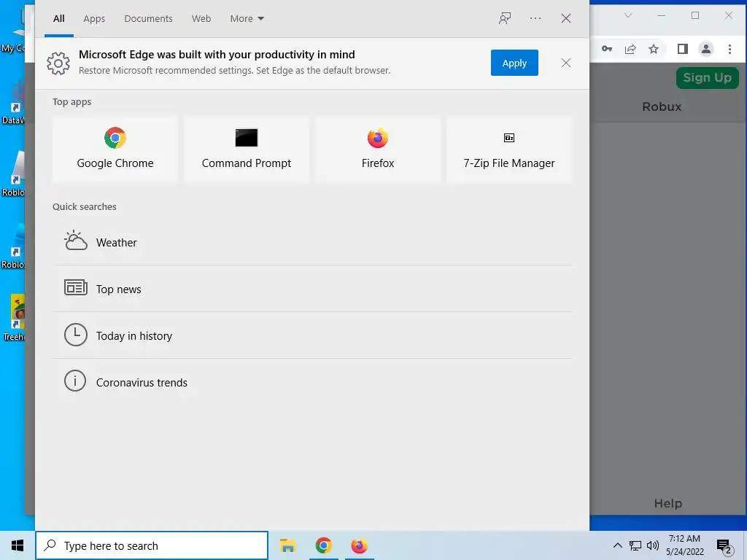Open search options ellipsis menu

[535, 18]
